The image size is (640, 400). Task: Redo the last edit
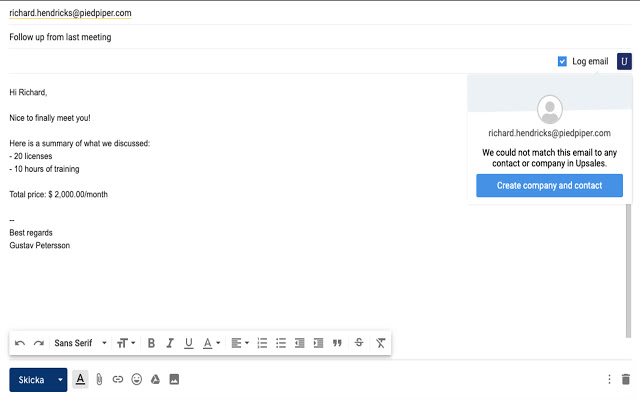pyautogui.click(x=39, y=343)
